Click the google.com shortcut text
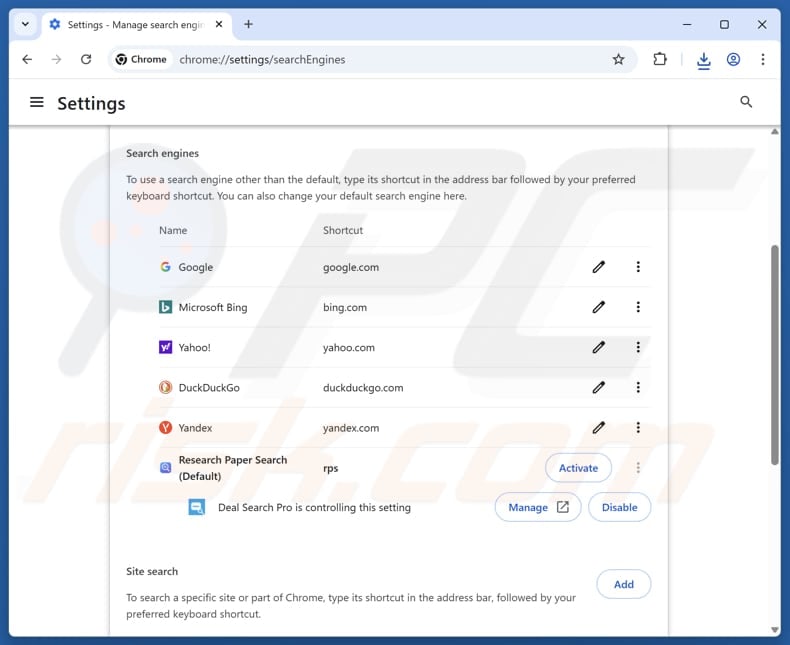Image resolution: width=790 pixels, height=645 pixels. coord(351,268)
